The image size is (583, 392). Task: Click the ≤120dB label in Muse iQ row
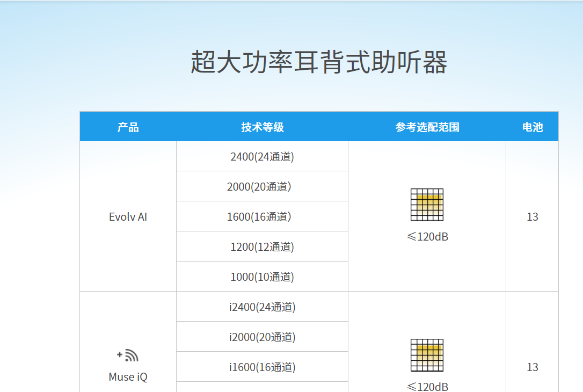(x=427, y=387)
